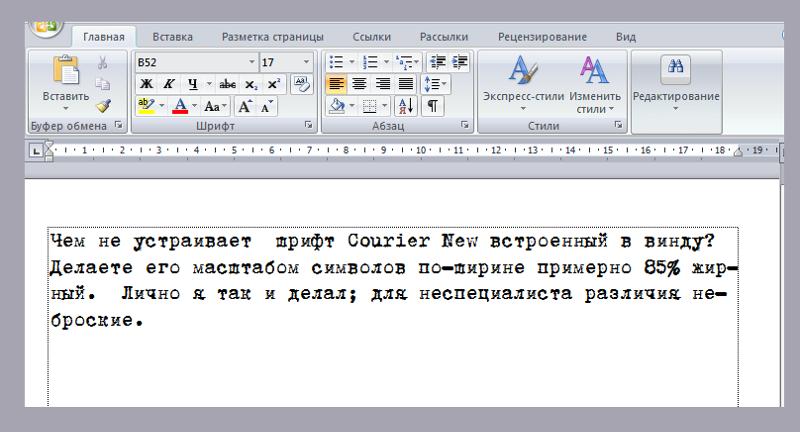
Task: Click the Grow Font A icon
Action: 244,107
